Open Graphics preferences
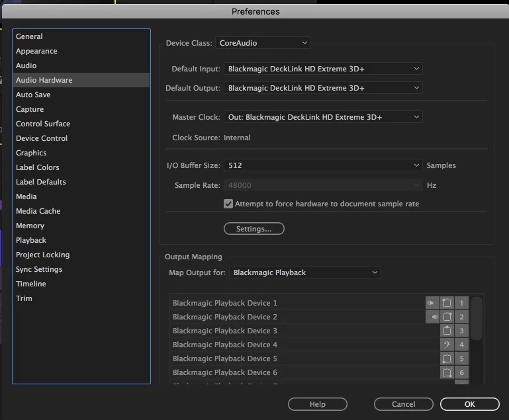 point(81,153)
